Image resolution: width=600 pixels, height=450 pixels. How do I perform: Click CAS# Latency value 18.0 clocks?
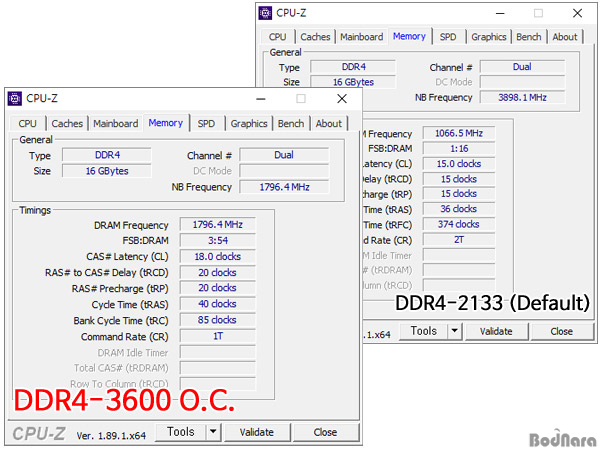tap(217, 257)
